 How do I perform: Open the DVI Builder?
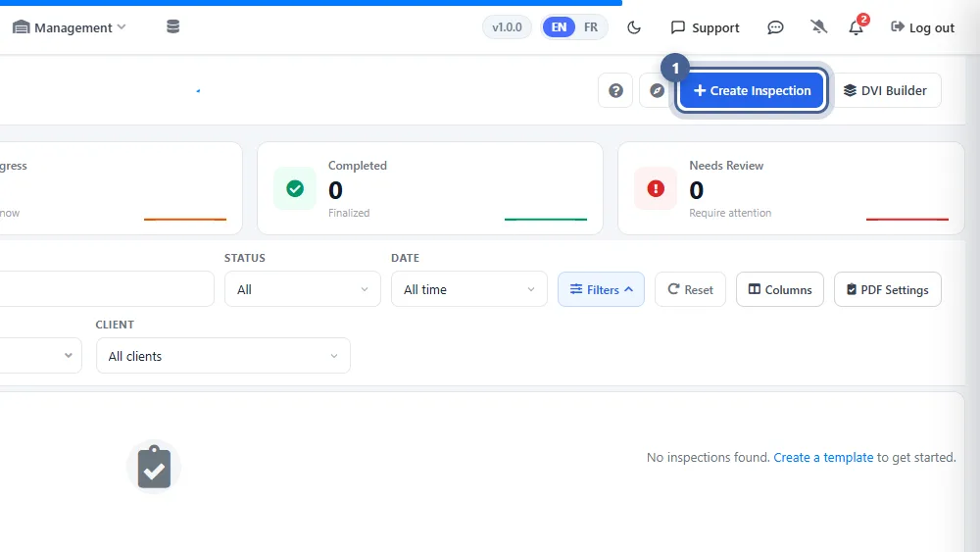coord(886,90)
